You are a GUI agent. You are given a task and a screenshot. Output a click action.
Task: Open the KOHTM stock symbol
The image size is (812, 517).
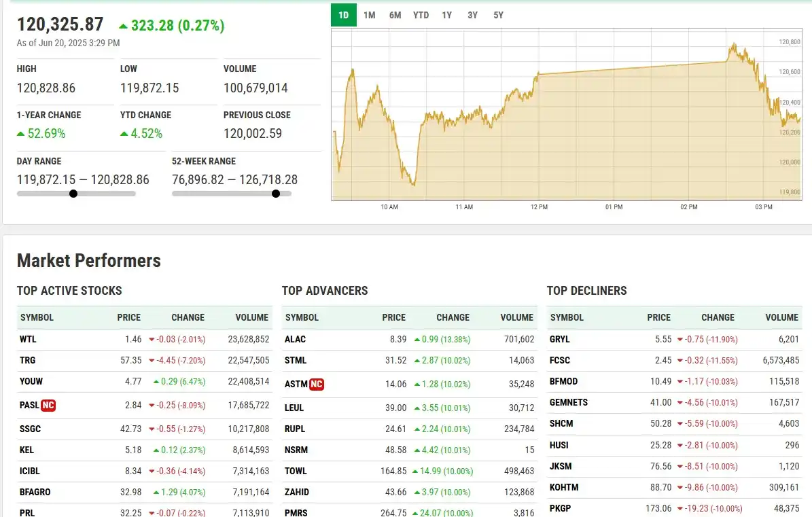tap(564, 488)
